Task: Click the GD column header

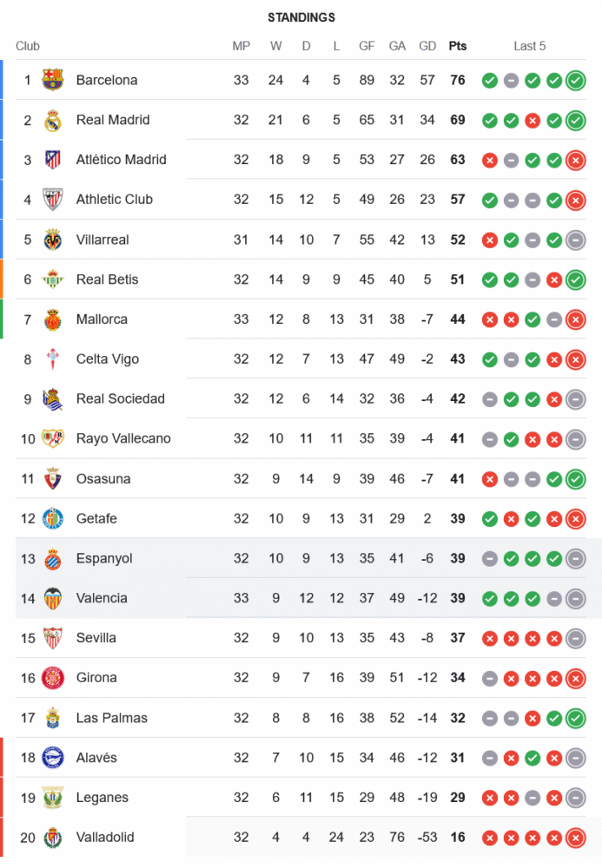Action: (427, 46)
